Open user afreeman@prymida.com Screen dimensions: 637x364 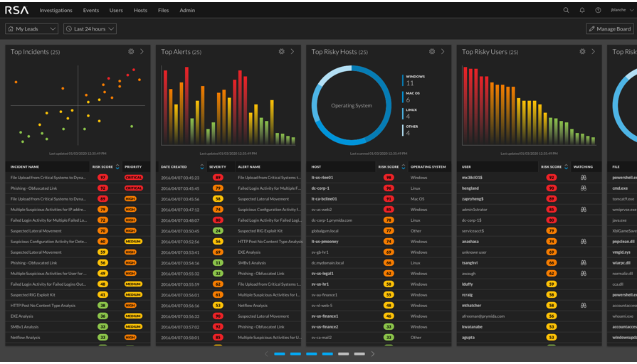click(483, 316)
